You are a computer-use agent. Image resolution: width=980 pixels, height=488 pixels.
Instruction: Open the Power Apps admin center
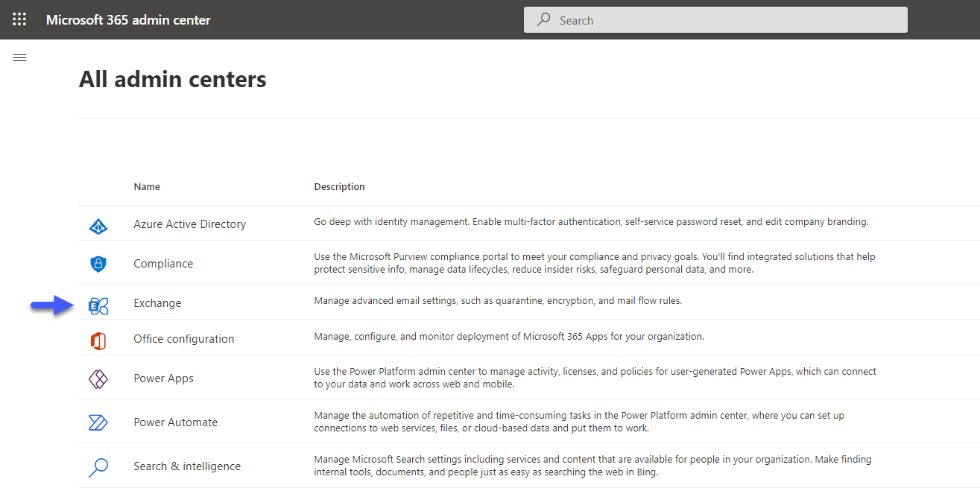point(163,378)
